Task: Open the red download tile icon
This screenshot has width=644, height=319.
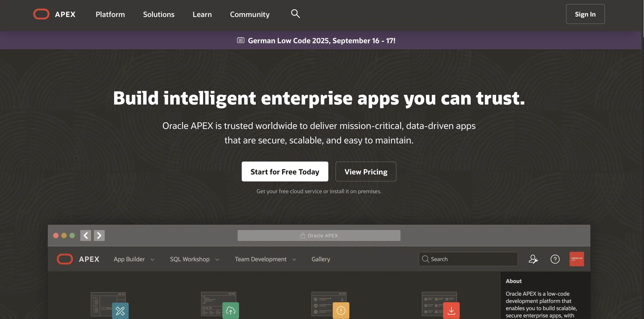Action: coord(451,310)
